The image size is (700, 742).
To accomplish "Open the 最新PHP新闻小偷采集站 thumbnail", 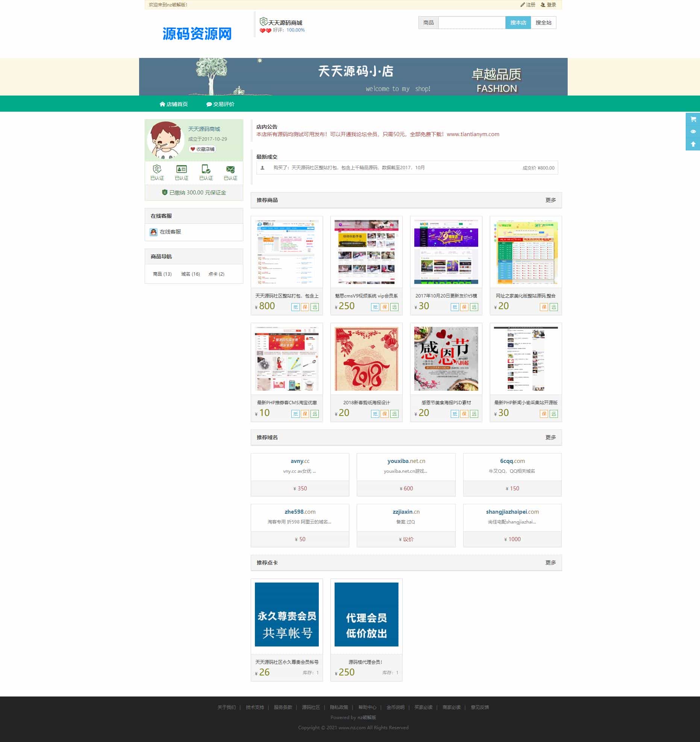I will (x=526, y=359).
